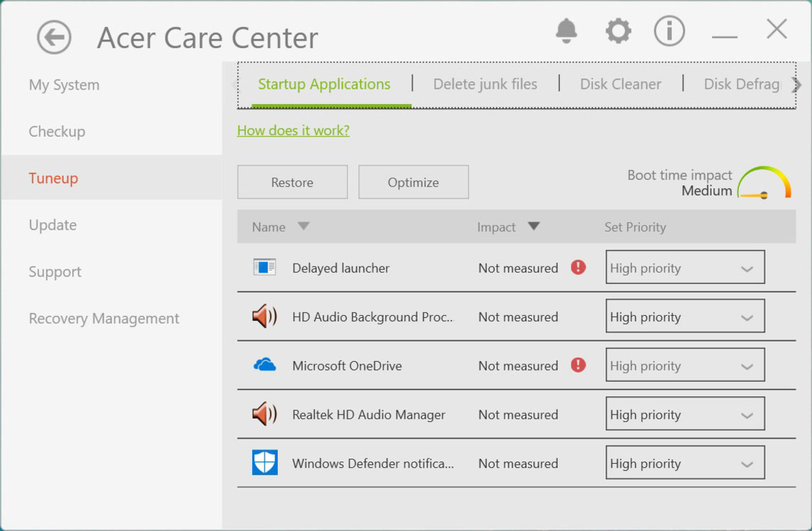The image size is (812, 531).
Task: Click Not measured impact for Windows Defender
Action: (518, 463)
